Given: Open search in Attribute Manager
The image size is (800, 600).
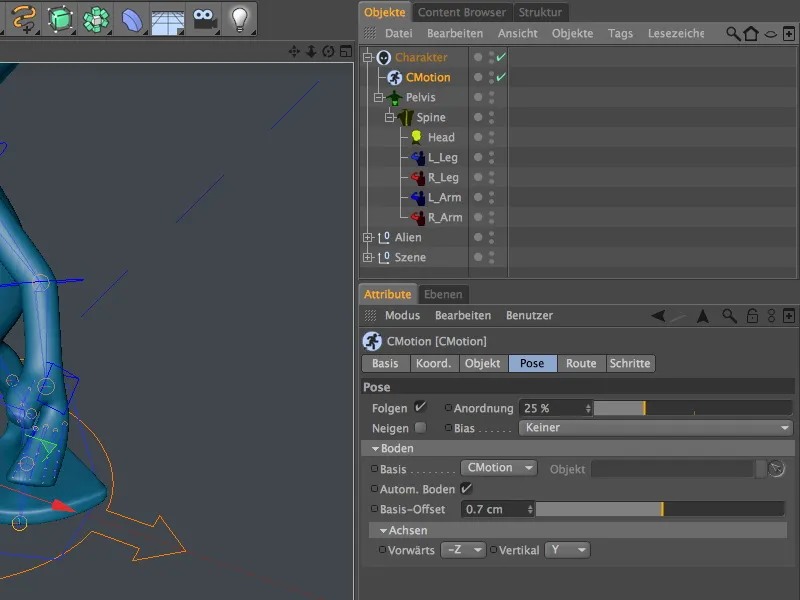Looking at the screenshot, I should [729, 316].
